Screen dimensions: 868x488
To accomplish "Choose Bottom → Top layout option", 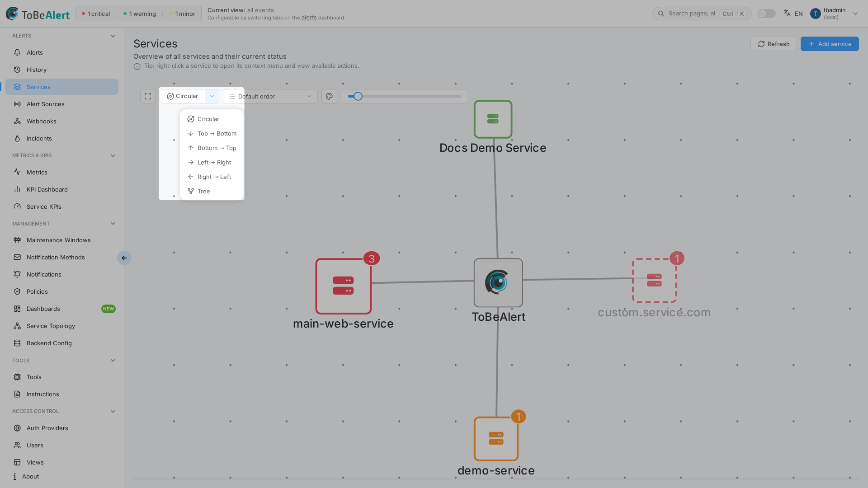I will pyautogui.click(x=212, y=148).
